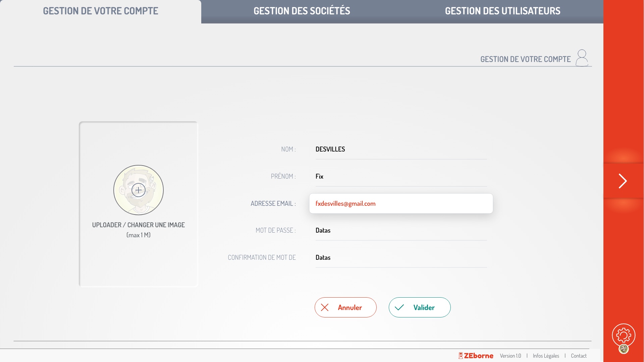
Task: Click the plus icon on avatar
Action: (139, 190)
